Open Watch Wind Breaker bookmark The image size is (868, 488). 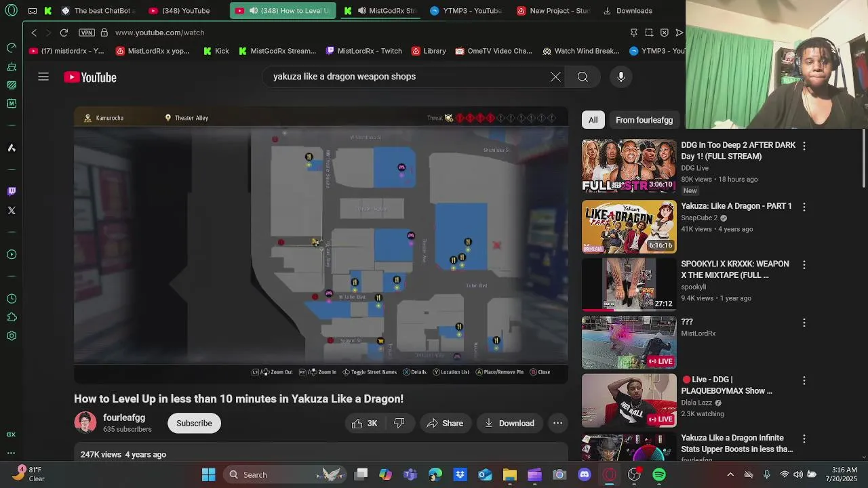581,51
